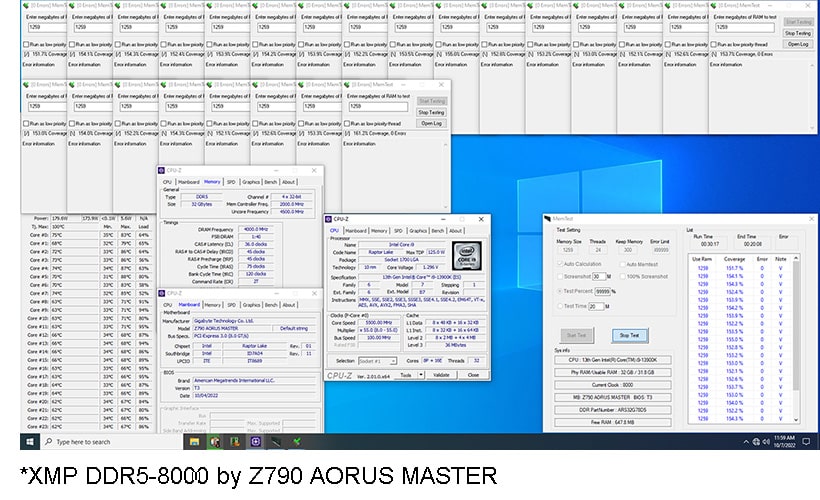This screenshot has width=820, height=500.
Task: Select the Test Time radio button
Action: (559, 305)
